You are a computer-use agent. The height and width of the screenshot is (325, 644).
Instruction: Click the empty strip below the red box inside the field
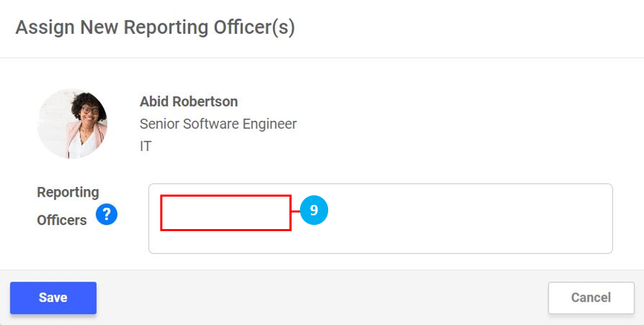point(225,242)
